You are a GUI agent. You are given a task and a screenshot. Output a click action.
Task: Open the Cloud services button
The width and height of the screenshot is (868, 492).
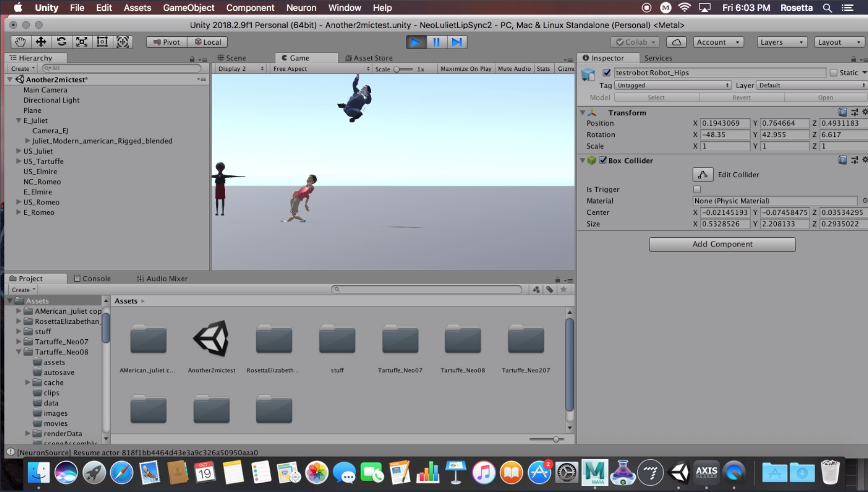tap(676, 42)
